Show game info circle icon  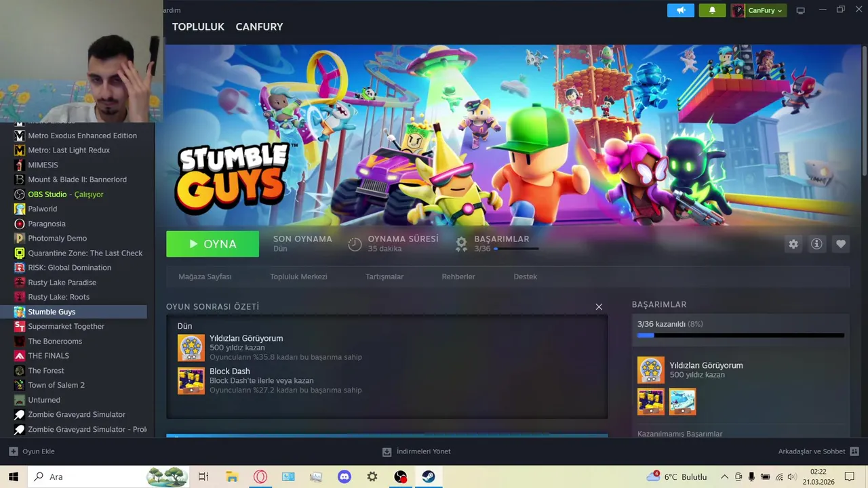click(816, 244)
